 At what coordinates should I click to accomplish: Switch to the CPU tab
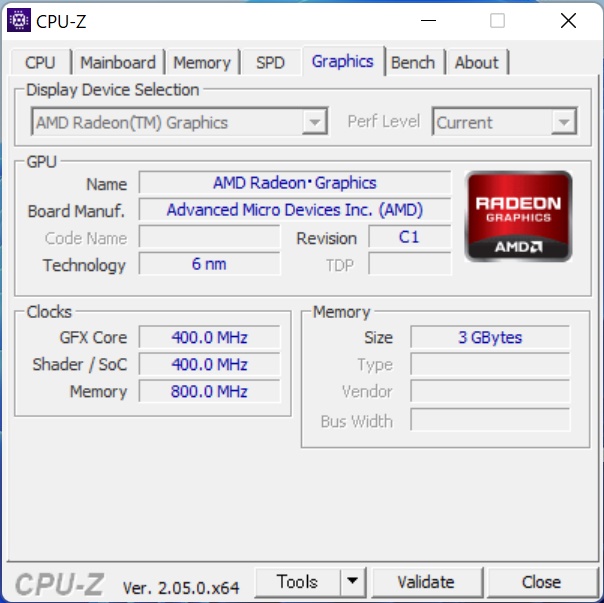pyautogui.click(x=40, y=62)
